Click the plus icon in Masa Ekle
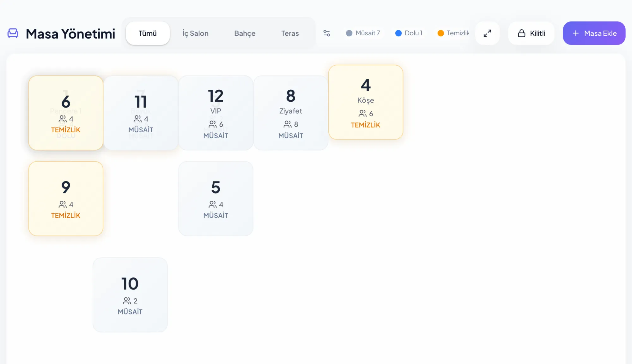Screen dimensions: 632x364 pos(576,33)
